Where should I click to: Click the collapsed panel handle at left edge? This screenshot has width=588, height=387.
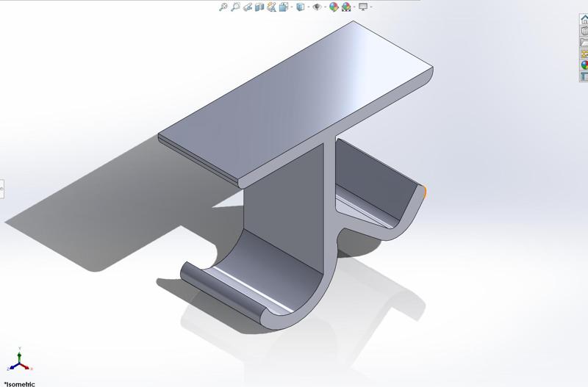pyautogui.click(x=1, y=189)
